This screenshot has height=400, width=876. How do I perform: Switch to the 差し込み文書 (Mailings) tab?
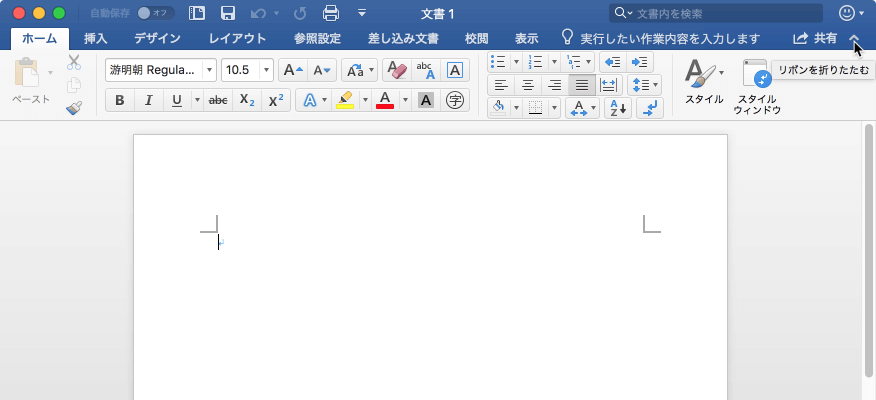point(403,39)
